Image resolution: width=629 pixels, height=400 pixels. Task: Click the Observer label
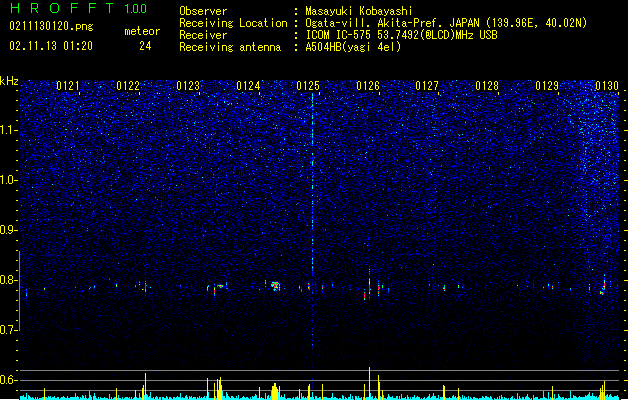203,11
